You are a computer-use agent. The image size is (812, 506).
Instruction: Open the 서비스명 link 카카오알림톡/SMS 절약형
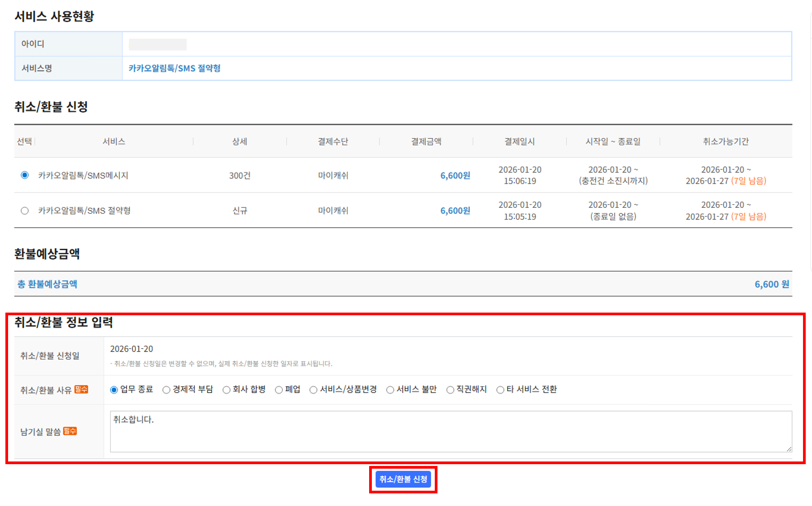point(174,68)
